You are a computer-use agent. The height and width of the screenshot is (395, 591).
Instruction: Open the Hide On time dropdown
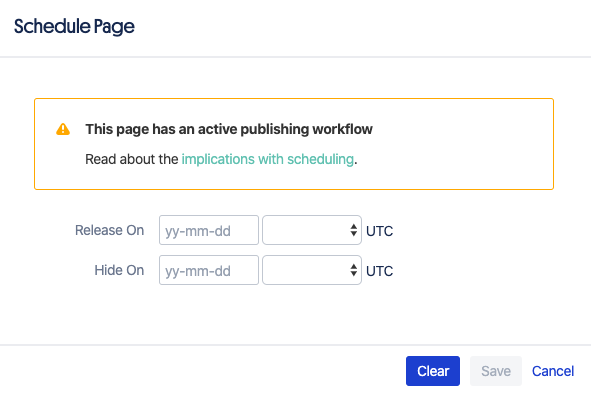(312, 270)
